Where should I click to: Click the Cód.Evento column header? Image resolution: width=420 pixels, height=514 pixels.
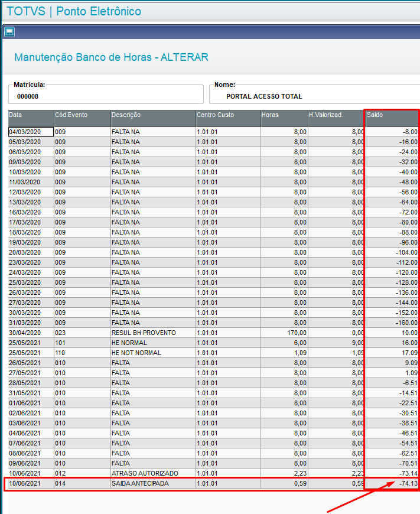pos(82,118)
